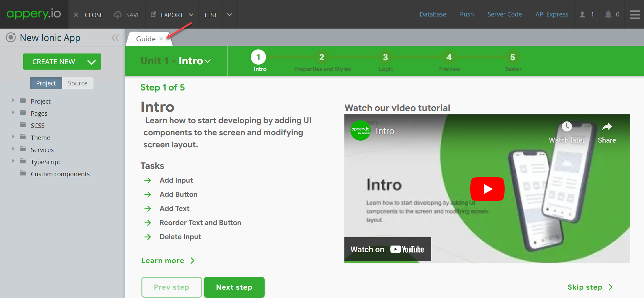The height and width of the screenshot is (298, 644).
Task: Close the Guide tab
Action: pyautogui.click(x=161, y=39)
